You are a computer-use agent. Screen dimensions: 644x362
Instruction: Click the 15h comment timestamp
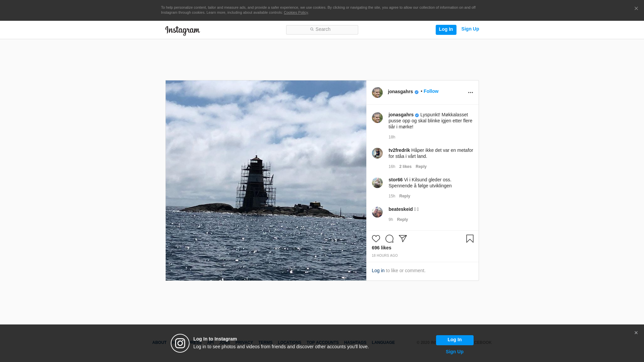392,196
